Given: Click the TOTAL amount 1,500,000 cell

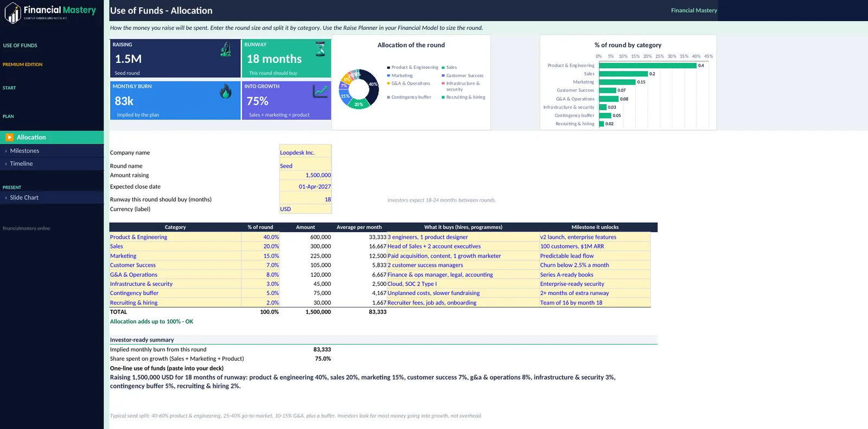Looking at the screenshot, I should tap(305, 312).
